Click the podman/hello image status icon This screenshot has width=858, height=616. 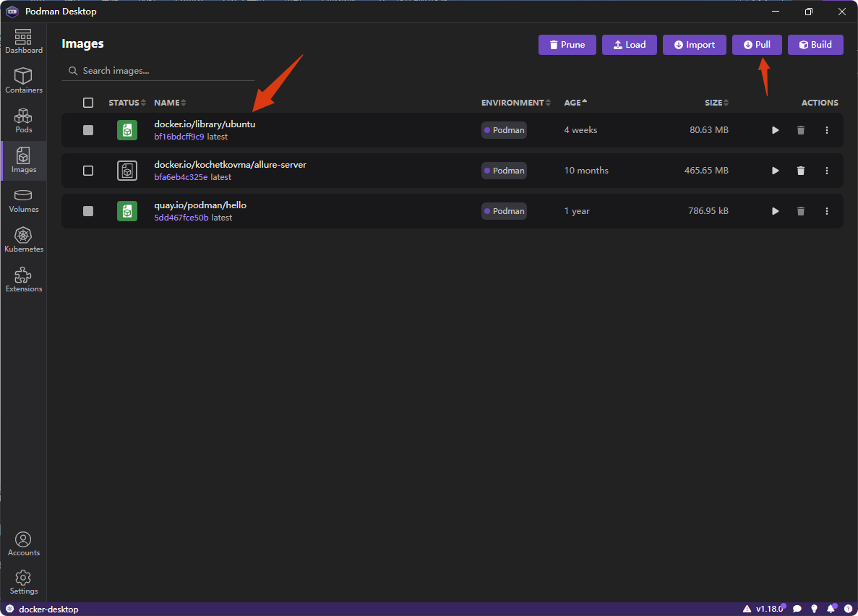127,211
